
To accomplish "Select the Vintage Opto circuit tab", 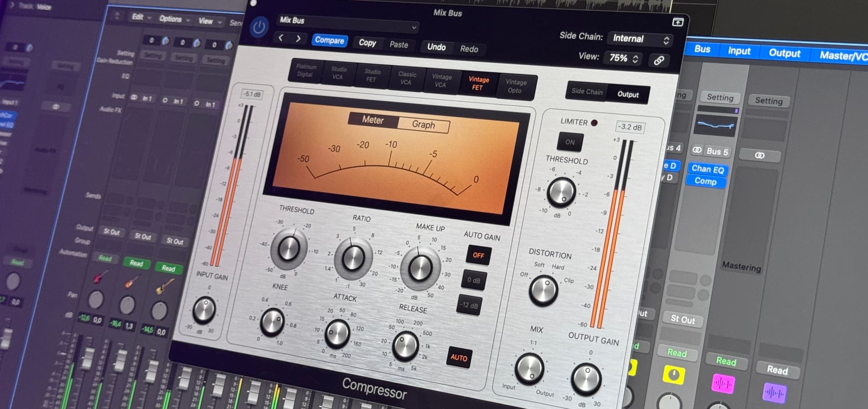I will tap(516, 86).
